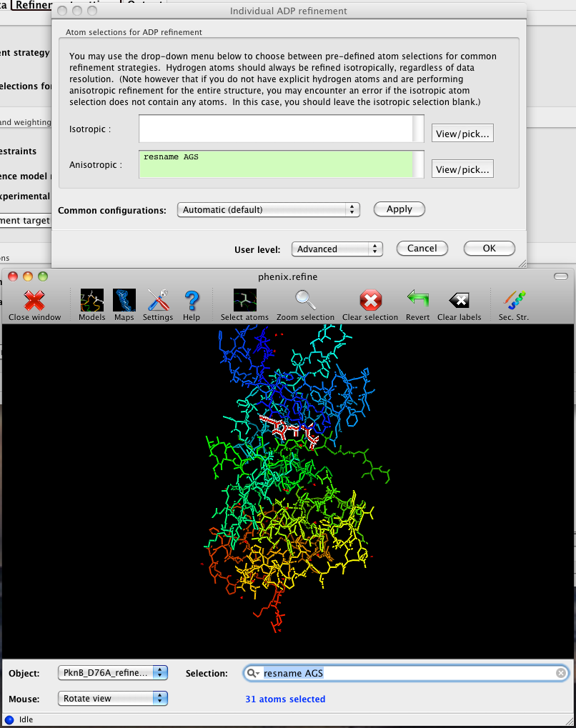Open the Common configurations dropdown
576x728 pixels.
[268, 209]
